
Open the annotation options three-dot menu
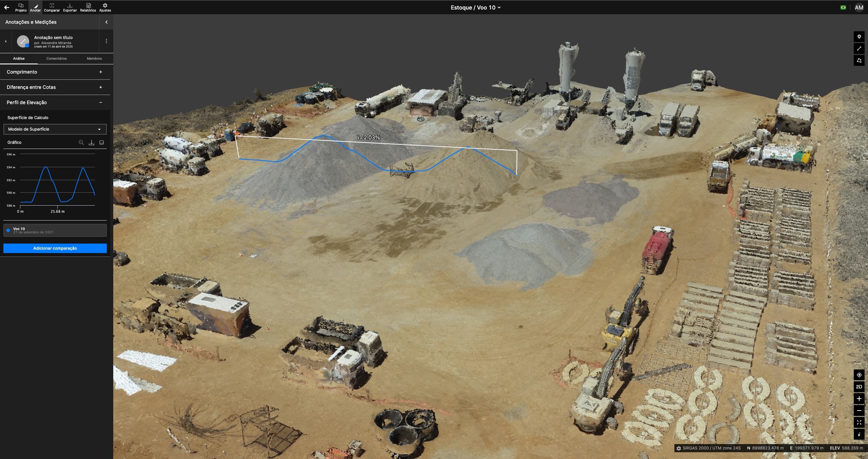[x=106, y=41]
